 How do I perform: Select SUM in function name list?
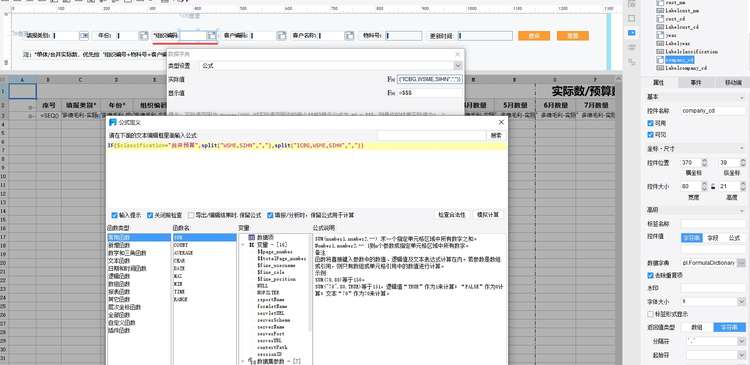204,237
